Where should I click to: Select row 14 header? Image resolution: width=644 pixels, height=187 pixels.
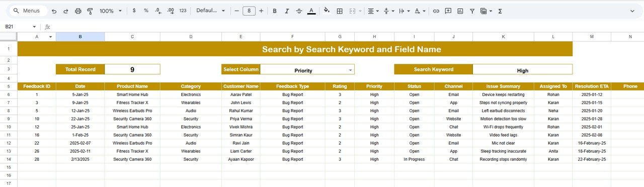pos(9,159)
